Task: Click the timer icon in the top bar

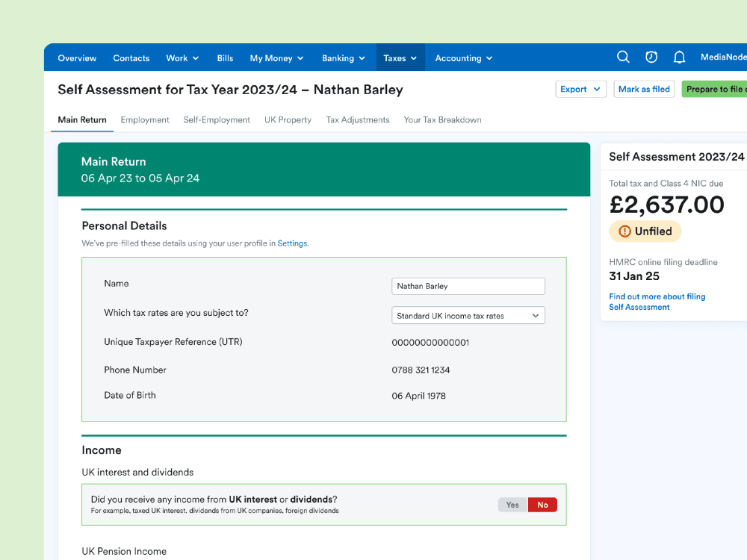Action: (651, 57)
